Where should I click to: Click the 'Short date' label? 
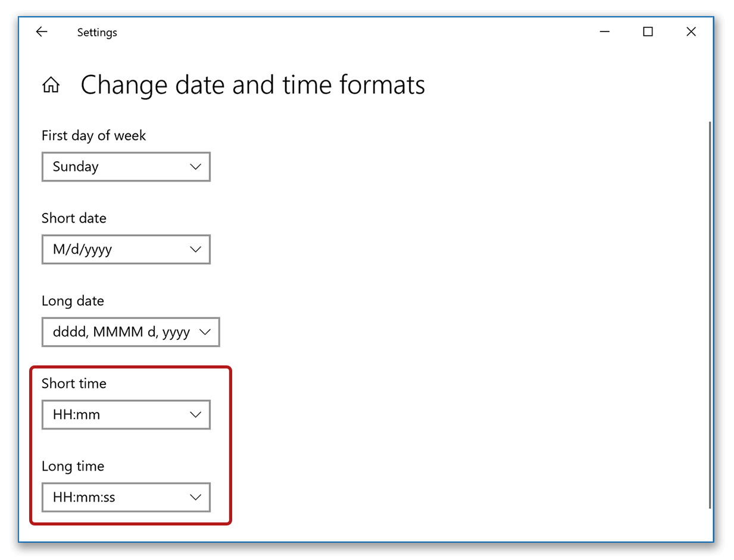pos(74,218)
